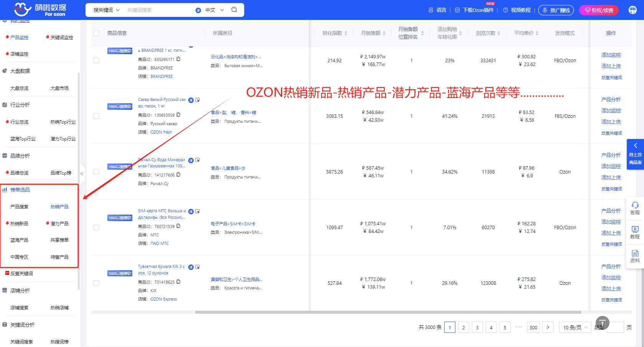
Task: Open the 10 条/页 page size dropdown
Action: (575, 327)
